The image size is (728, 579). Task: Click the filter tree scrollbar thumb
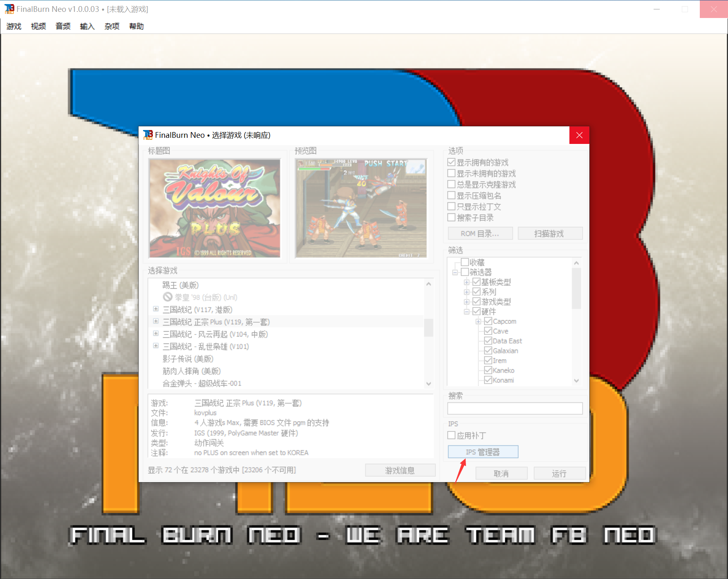(576, 289)
